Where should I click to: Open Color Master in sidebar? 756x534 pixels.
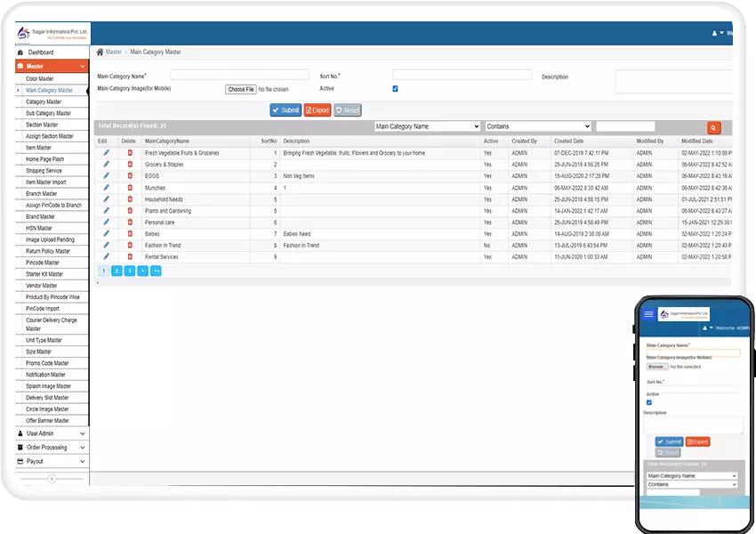[x=39, y=78]
